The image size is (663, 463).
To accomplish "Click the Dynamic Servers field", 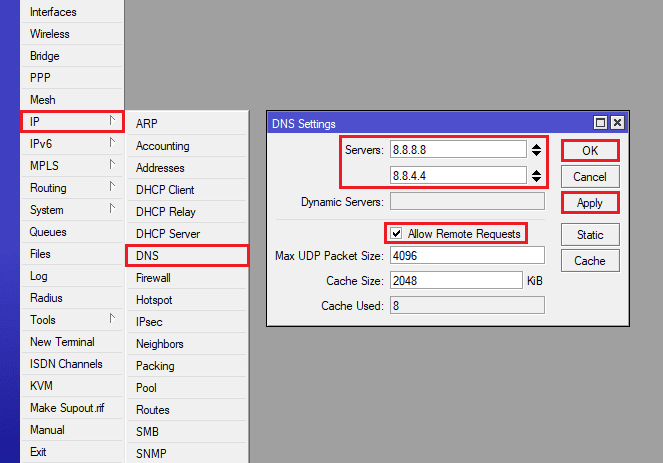I will point(467,201).
